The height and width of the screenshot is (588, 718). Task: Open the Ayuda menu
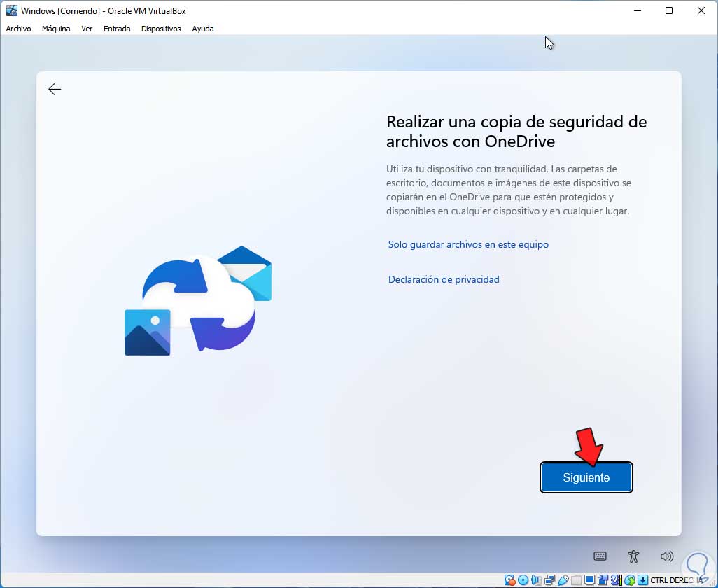coord(203,29)
